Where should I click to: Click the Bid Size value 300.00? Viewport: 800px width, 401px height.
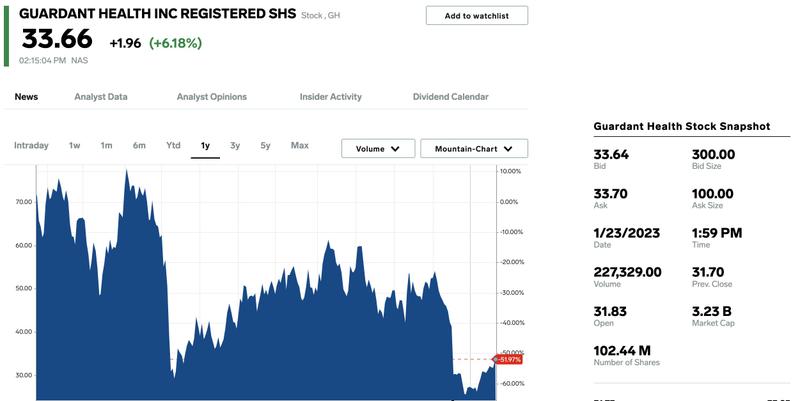[x=713, y=154]
